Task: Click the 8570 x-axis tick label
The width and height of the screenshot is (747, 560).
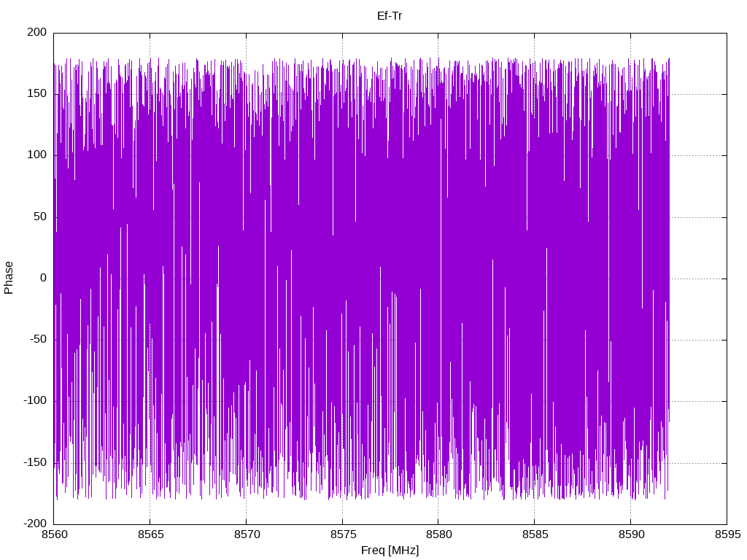Action: tap(247, 534)
